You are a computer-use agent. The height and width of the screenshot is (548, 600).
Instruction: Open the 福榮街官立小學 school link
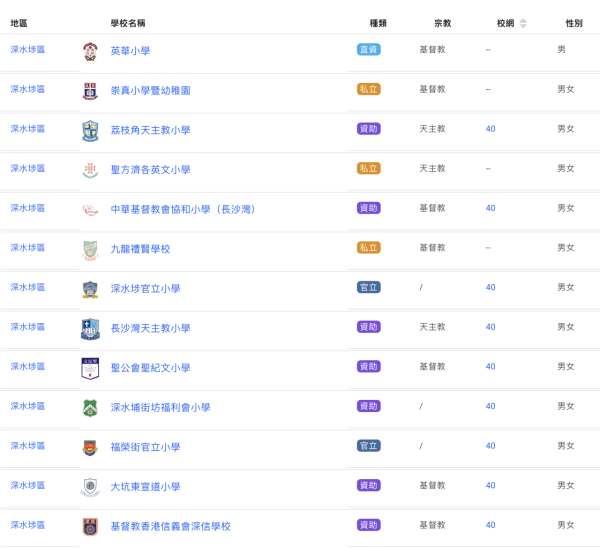click(x=145, y=447)
